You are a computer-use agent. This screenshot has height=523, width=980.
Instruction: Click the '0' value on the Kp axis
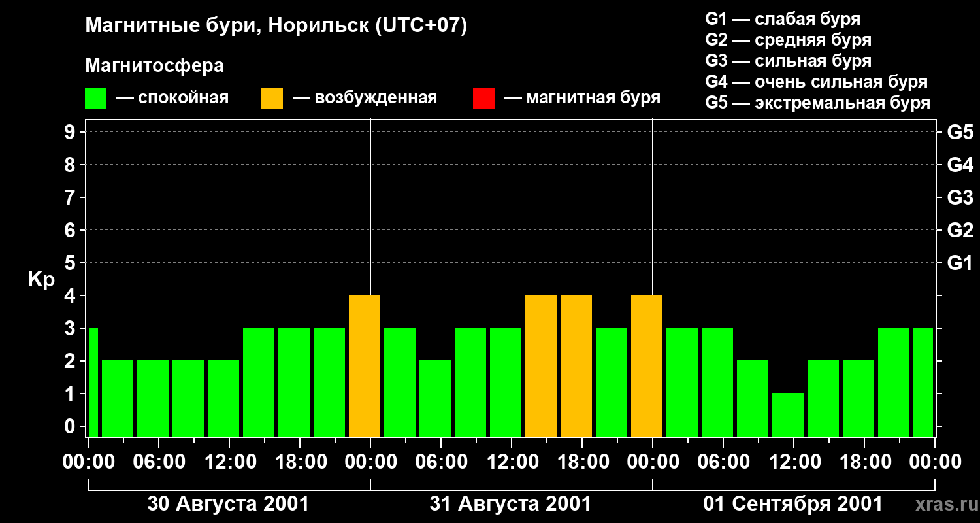71,427
